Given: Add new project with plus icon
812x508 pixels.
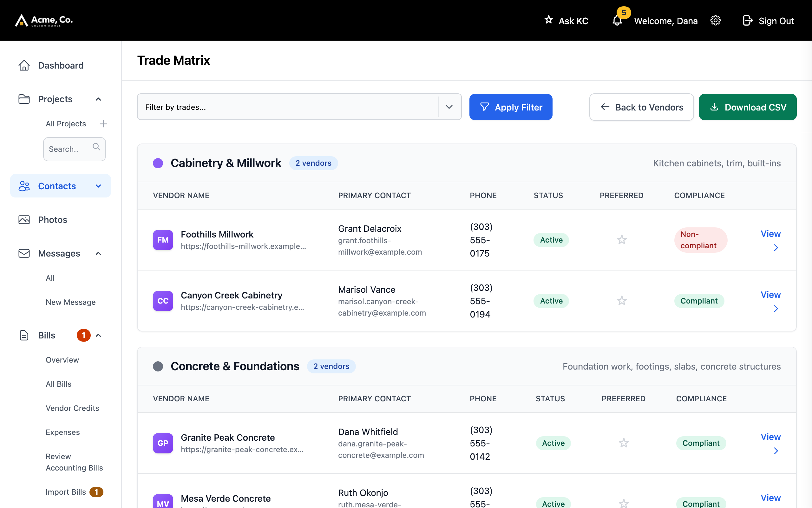Looking at the screenshot, I should pos(103,124).
